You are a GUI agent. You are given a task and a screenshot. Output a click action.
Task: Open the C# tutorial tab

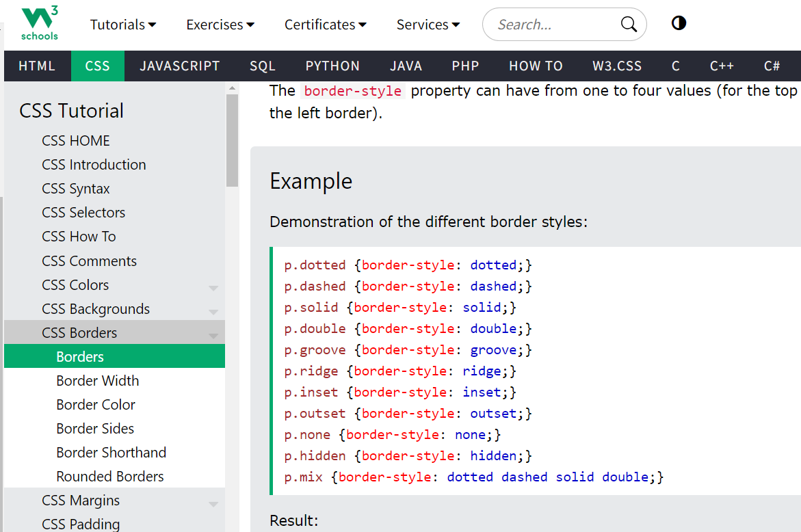tap(772, 66)
